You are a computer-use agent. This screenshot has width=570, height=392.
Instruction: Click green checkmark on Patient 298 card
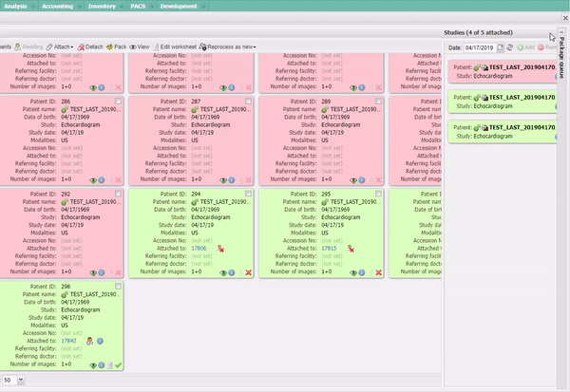[118, 365]
